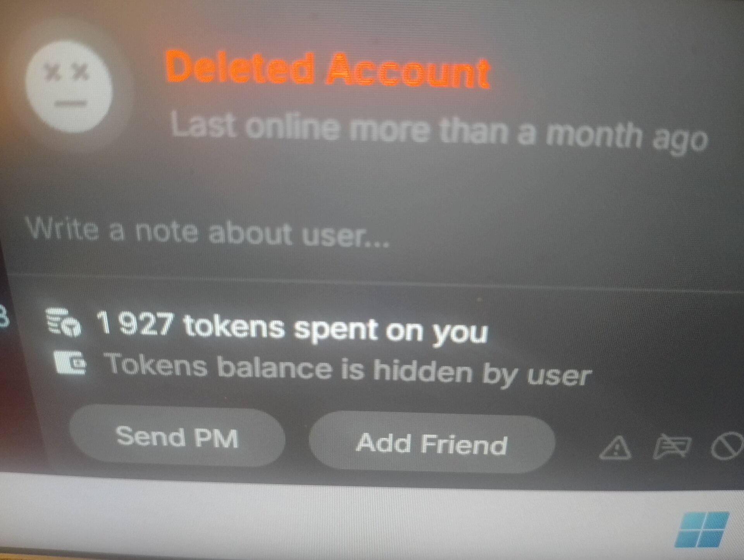Click the report warning triangle icon

coord(615,448)
